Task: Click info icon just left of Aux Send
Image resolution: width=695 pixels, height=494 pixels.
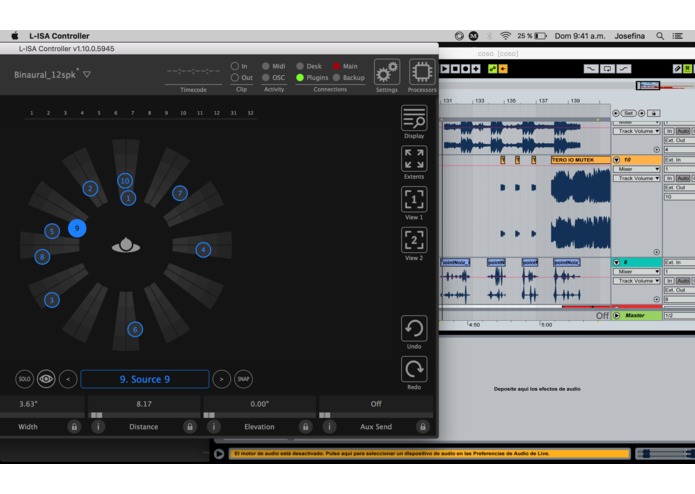Action: tap(329, 427)
